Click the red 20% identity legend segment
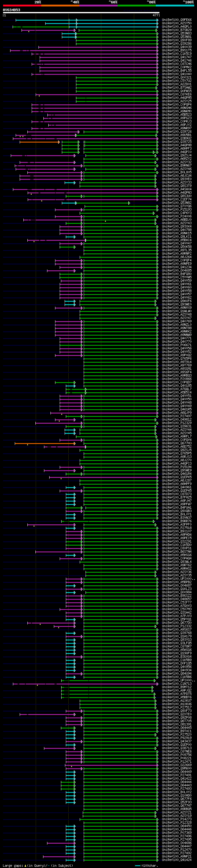The image size is (197, 868). (x=22, y=6)
